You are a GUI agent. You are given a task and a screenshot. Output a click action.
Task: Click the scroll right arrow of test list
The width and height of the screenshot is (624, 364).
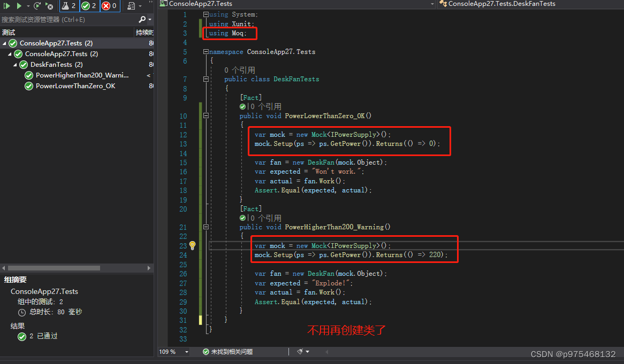pos(149,268)
